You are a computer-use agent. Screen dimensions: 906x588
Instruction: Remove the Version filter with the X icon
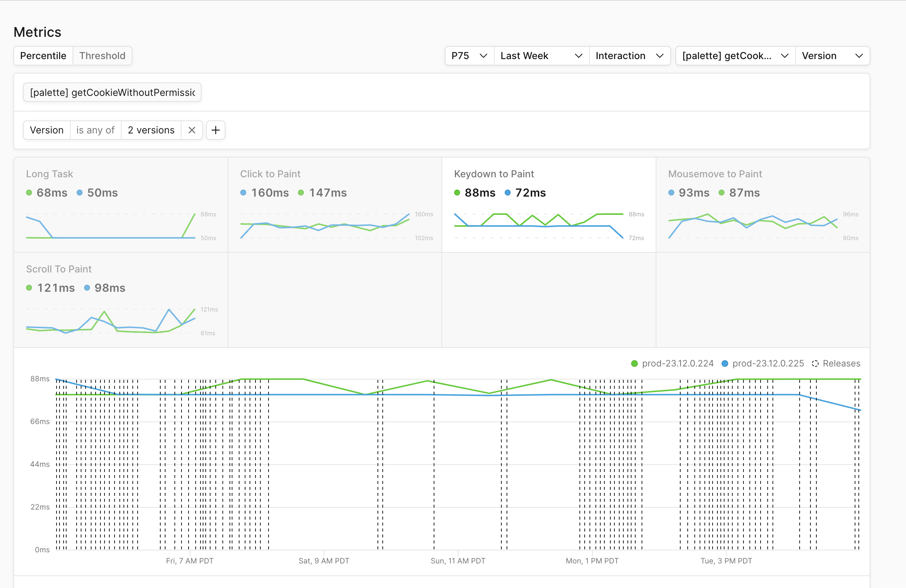192,130
